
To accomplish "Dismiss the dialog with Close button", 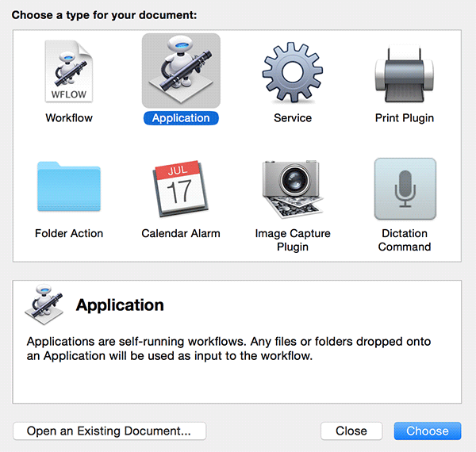I will click(351, 431).
